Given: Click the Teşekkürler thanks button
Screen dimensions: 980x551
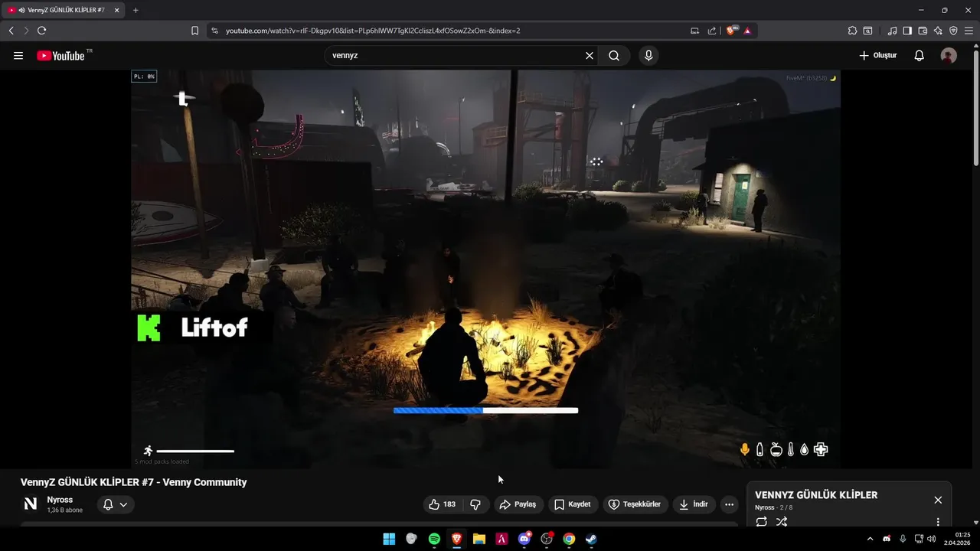Looking at the screenshot, I should click(x=635, y=504).
